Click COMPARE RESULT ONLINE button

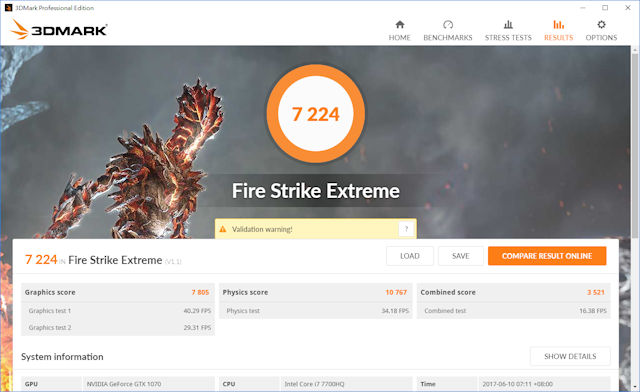click(547, 256)
